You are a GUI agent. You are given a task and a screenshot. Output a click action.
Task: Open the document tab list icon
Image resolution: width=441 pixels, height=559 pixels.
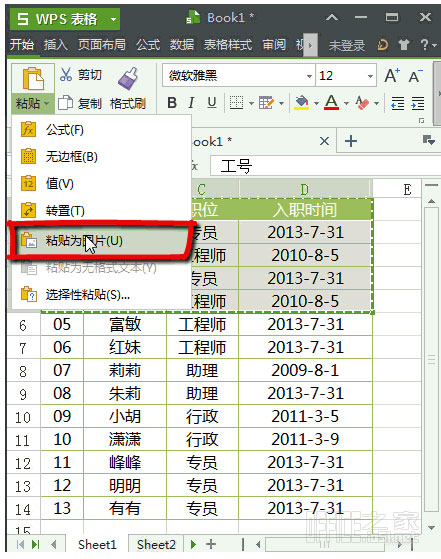(428, 140)
